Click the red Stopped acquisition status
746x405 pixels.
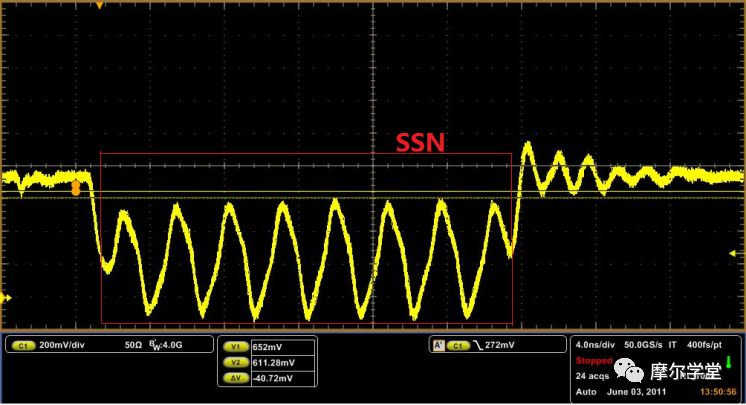pos(594,361)
